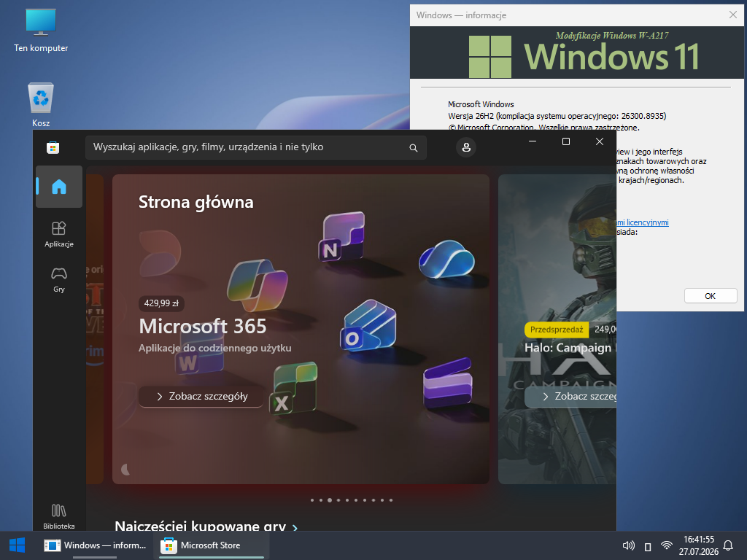Open Wi-Fi network tray icon
This screenshot has height=560, width=747.
(667, 545)
